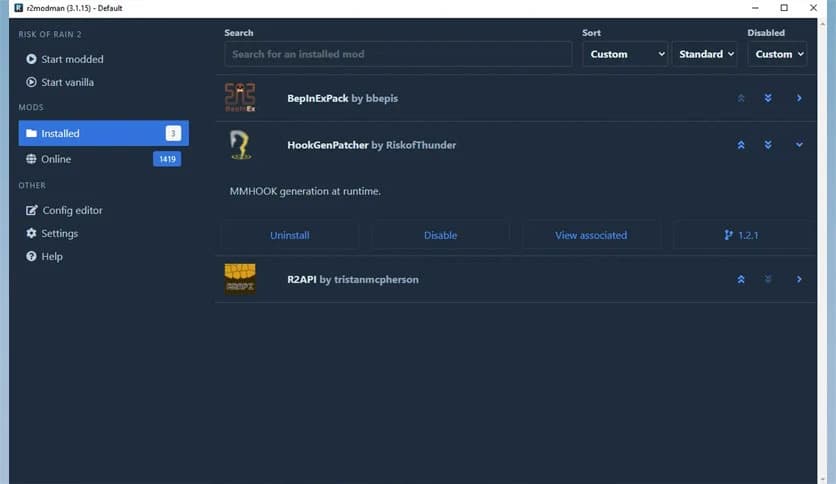Image resolution: width=836 pixels, height=484 pixels.
Task: Uninstall the HookGenPatcher mod
Action: (290, 235)
